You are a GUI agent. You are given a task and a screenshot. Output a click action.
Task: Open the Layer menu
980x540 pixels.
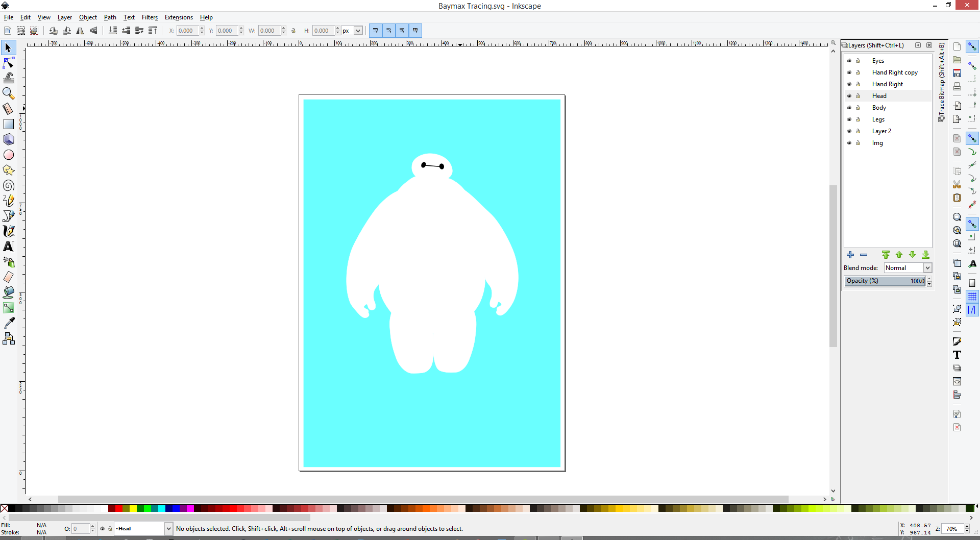(64, 17)
